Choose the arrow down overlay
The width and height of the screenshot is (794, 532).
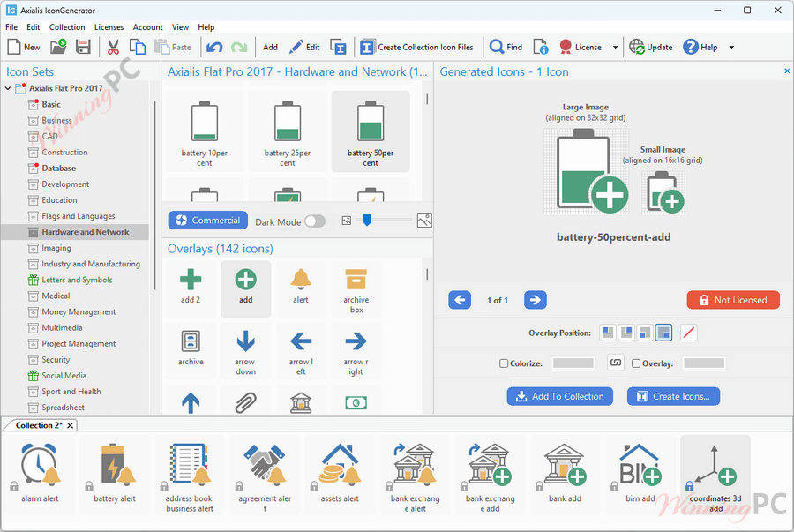(245, 352)
